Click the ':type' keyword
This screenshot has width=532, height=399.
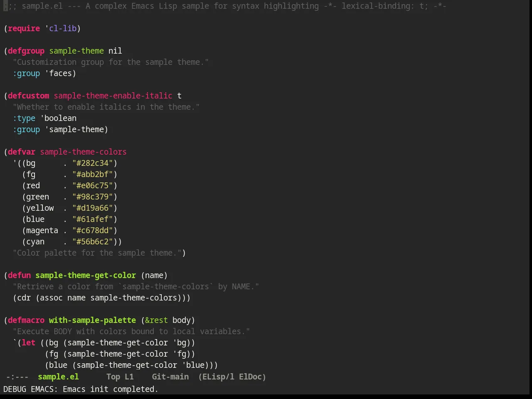[x=24, y=118]
